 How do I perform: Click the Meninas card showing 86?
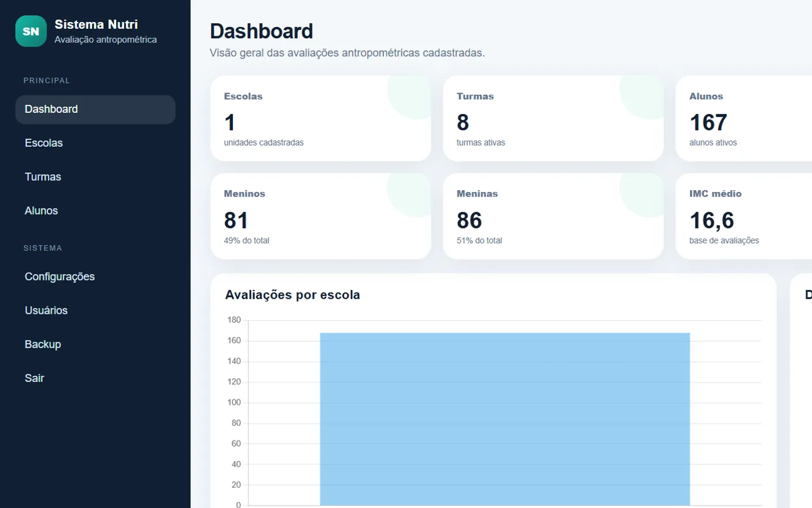click(553, 216)
